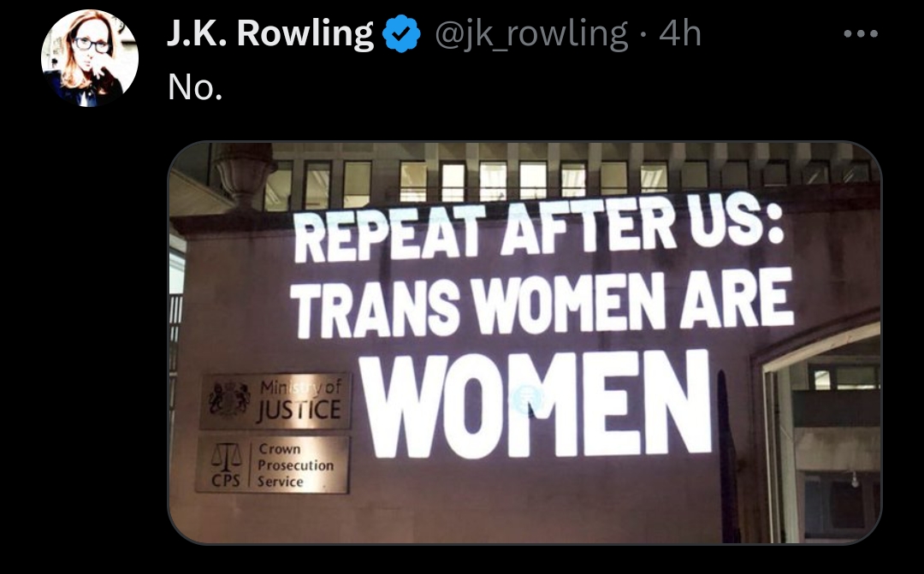Open the three-dot more options menu

861,33
